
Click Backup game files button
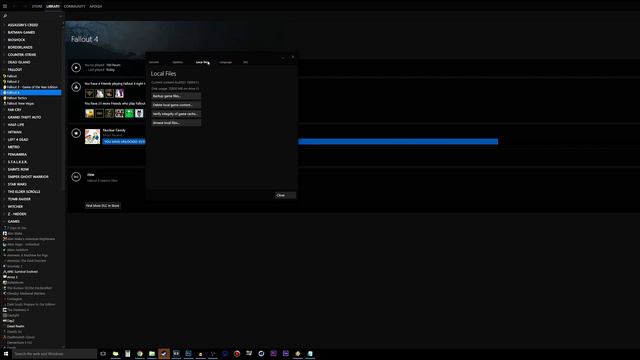[x=176, y=96]
